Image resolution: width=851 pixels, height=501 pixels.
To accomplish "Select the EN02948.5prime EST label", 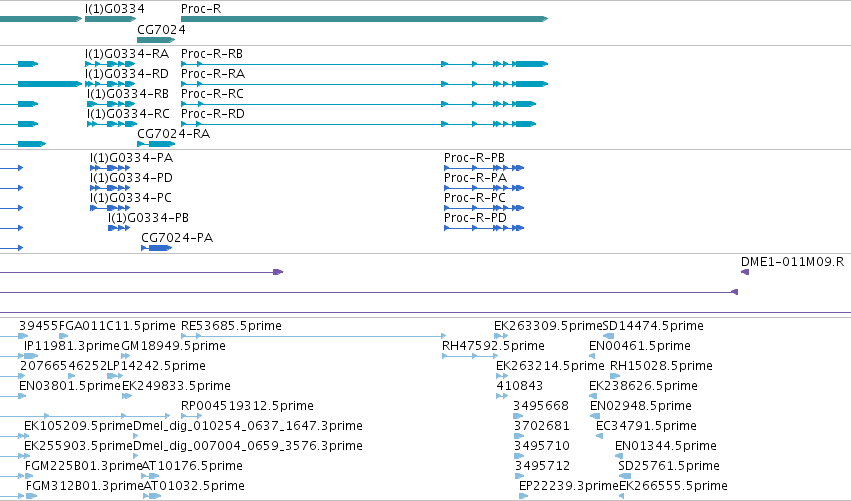I will tap(640, 406).
